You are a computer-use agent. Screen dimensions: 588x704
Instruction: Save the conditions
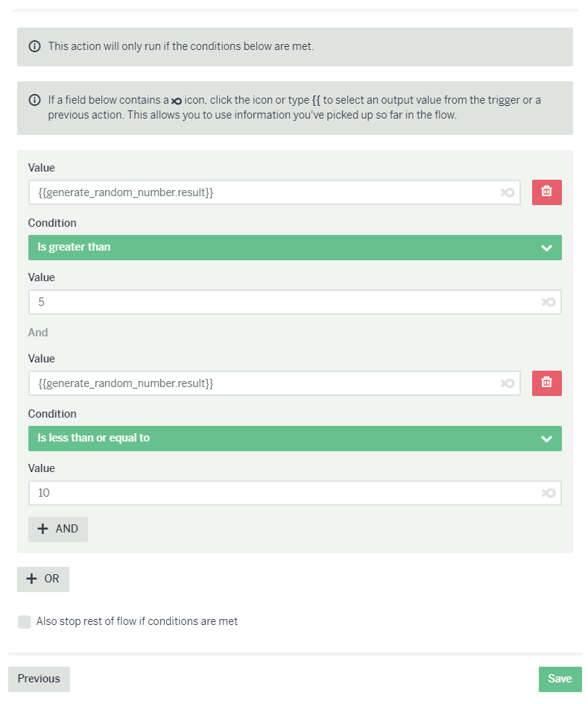pyautogui.click(x=560, y=679)
